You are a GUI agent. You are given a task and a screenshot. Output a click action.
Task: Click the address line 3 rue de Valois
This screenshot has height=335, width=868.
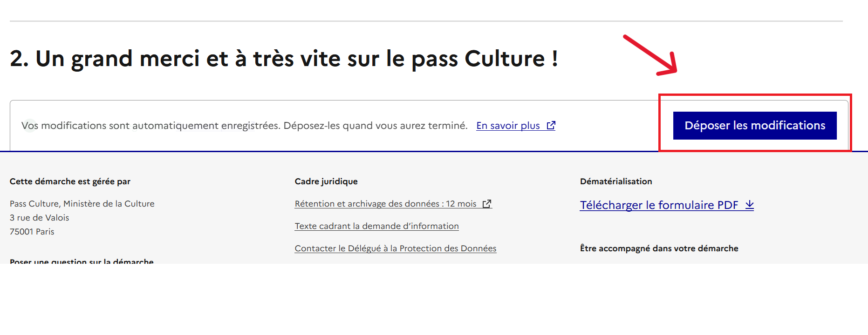(x=39, y=218)
